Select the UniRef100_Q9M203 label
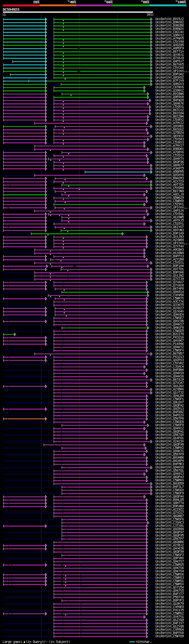 (170, 84)
